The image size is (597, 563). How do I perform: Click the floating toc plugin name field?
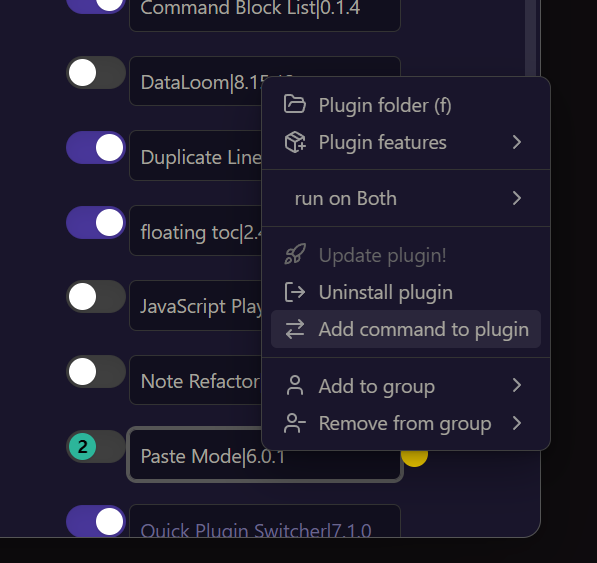(196, 231)
